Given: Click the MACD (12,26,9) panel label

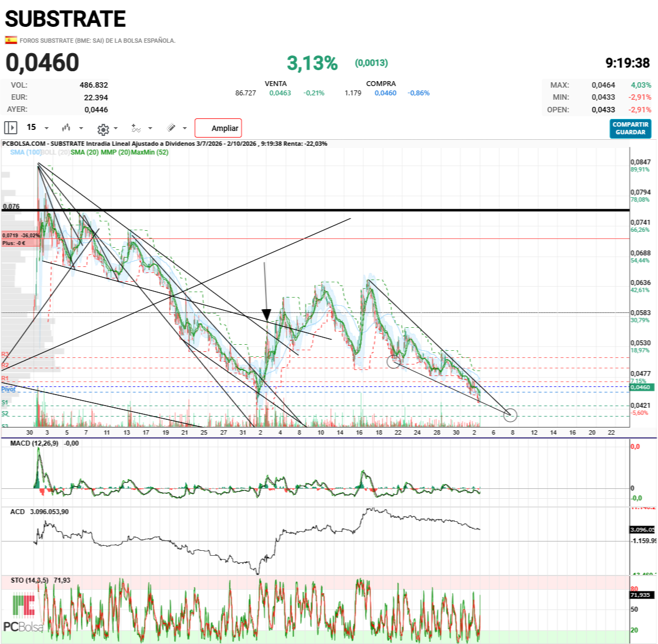Looking at the screenshot, I should coord(34,443).
